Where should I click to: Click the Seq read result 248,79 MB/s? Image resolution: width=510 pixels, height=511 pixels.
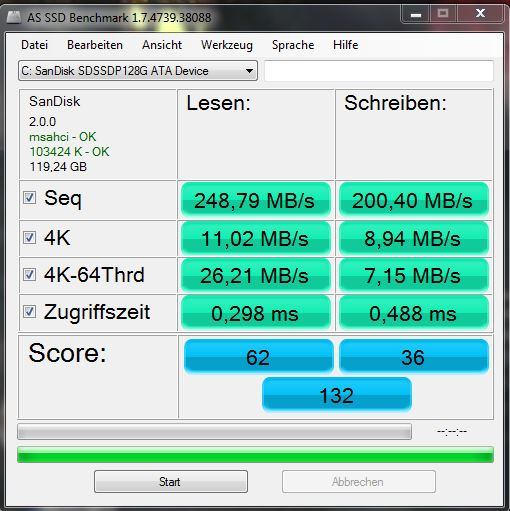tap(256, 200)
